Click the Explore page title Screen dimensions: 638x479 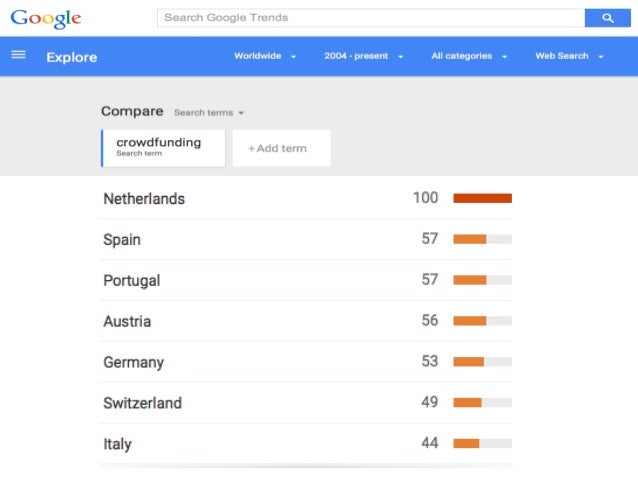[x=72, y=57]
